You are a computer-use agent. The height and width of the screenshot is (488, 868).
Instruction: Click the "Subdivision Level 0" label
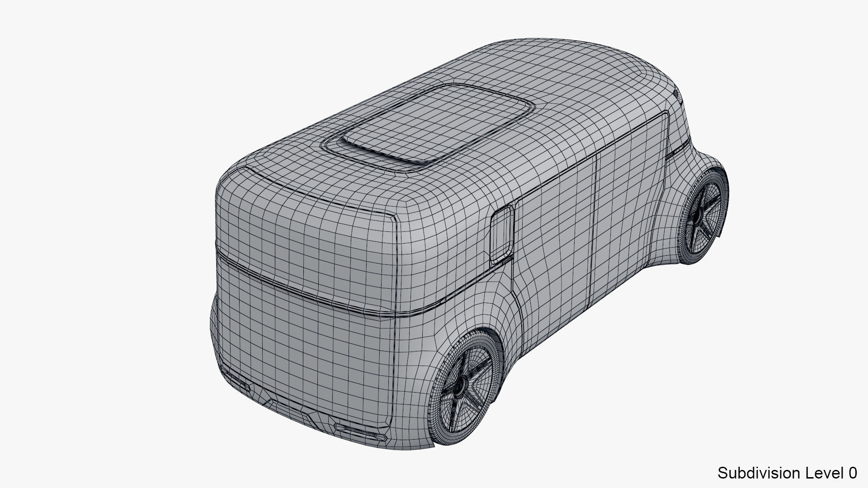pyautogui.click(x=787, y=473)
